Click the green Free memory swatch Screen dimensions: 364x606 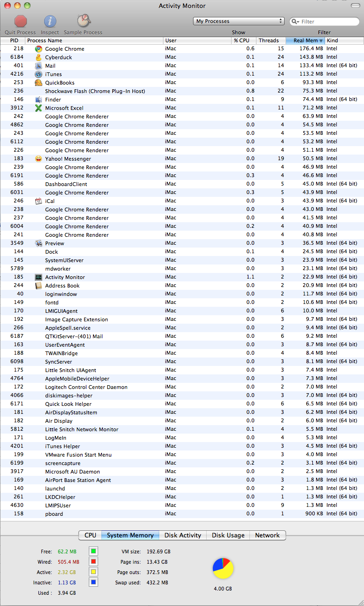coord(93,551)
